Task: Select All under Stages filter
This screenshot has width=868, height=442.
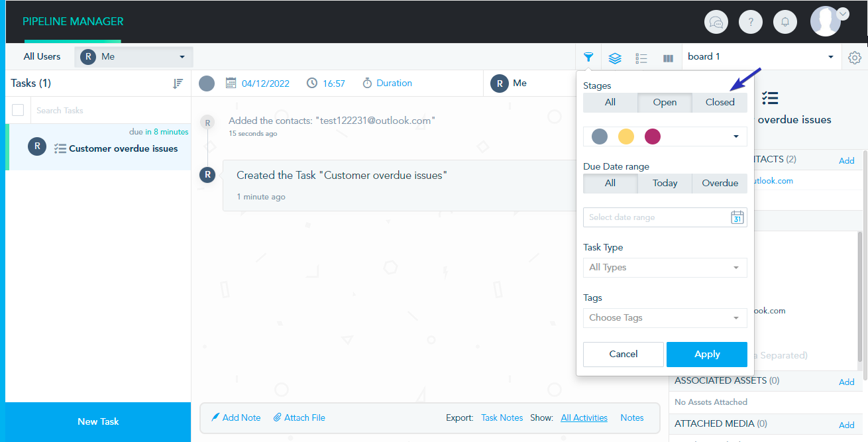Action: point(610,102)
